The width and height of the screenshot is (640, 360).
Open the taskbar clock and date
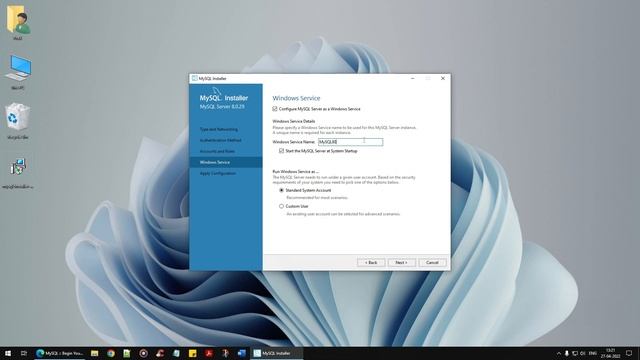pyautogui.click(x=611, y=353)
